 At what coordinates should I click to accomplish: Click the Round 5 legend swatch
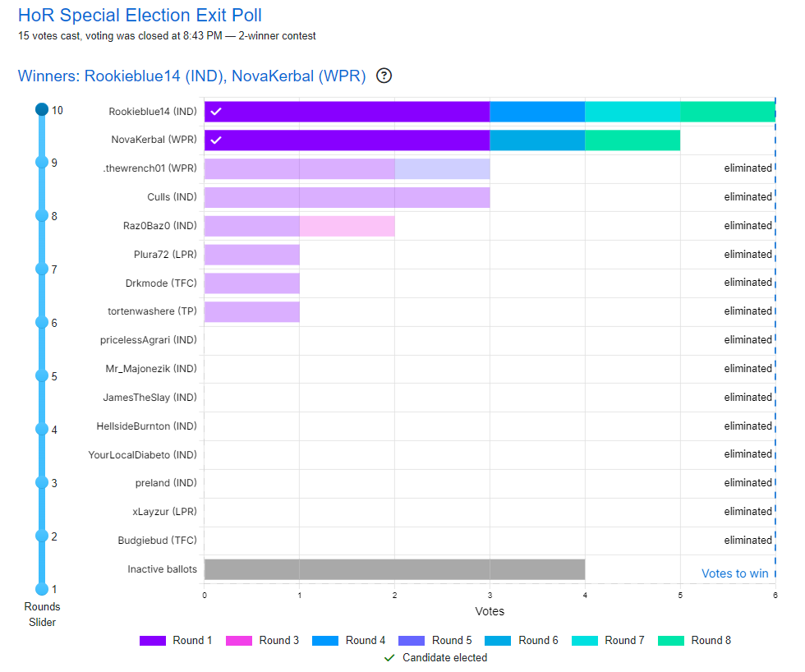tap(412, 640)
